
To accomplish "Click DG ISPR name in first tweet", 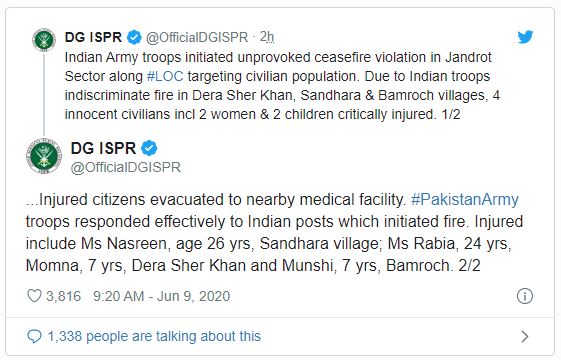I will [93, 37].
